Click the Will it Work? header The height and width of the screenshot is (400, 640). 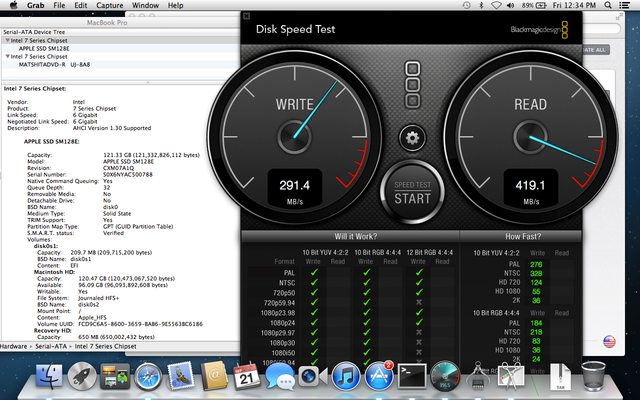356,236
